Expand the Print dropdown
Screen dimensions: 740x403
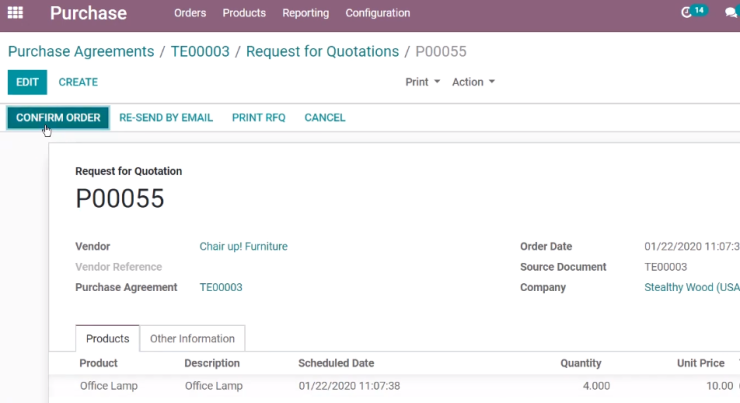click(x=422, y=82)
